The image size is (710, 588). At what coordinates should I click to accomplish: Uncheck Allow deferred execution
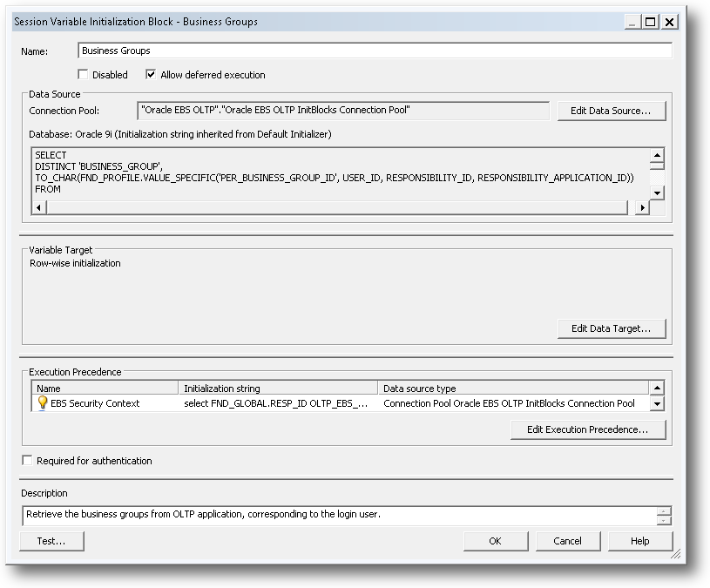click(151, 74)
